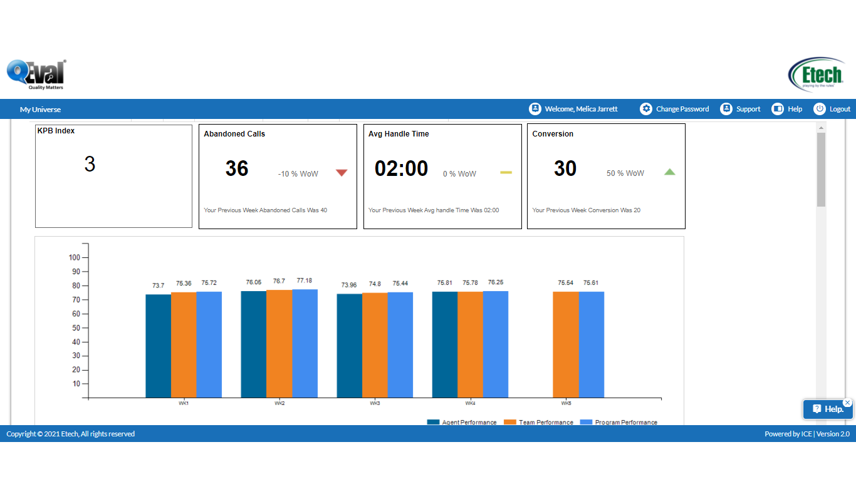Click Welcome, Melica Jarrett text
This screenshot has width=856, height=504.
pyautogui.click(x=581, y=109)
